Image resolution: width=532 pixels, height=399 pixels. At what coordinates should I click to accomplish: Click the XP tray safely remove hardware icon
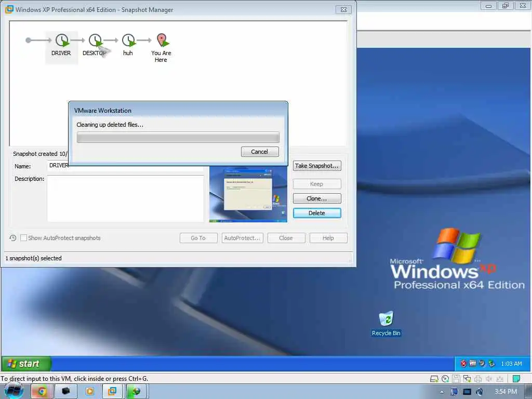(x=491, y=364)
